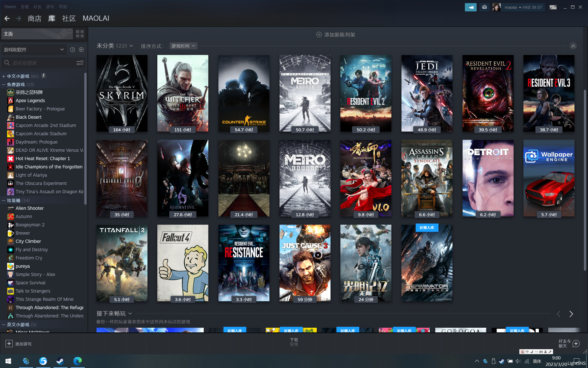Image resolution: width=588 pixels, height=368 pixels.
Task: Open the MAOLAI profile tab
Action: (x=96, y=18)
